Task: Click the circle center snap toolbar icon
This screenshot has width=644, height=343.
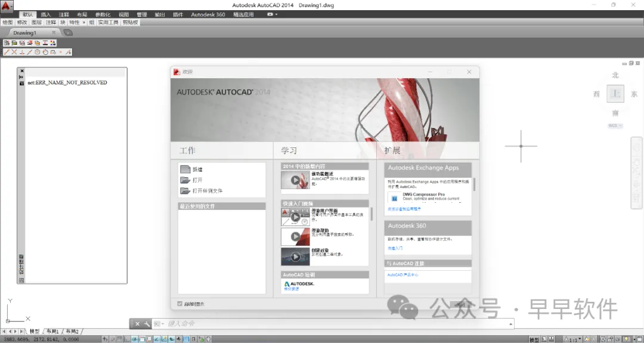Action: (37, 52)
